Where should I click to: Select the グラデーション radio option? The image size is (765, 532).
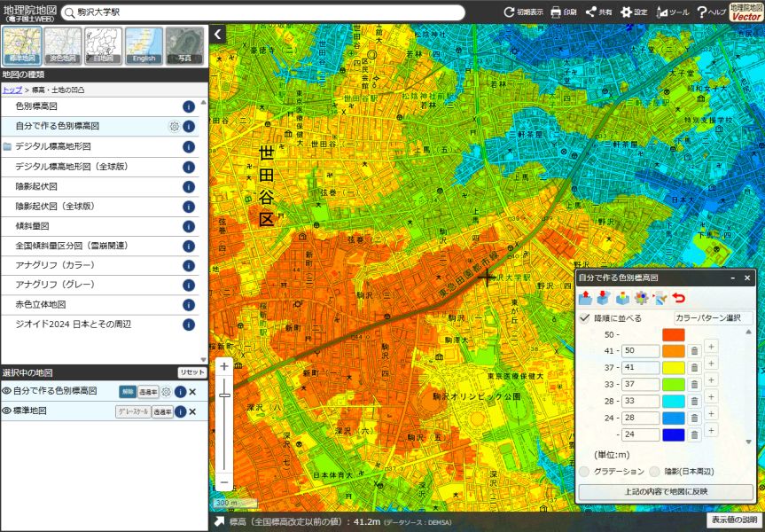click(x=585, y=472)
